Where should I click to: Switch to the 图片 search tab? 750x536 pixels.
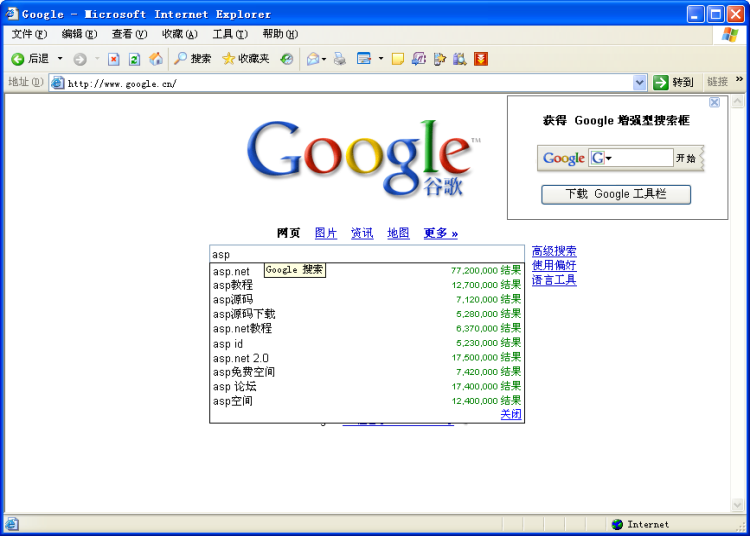pyautogui.click(x=326, y=233)
